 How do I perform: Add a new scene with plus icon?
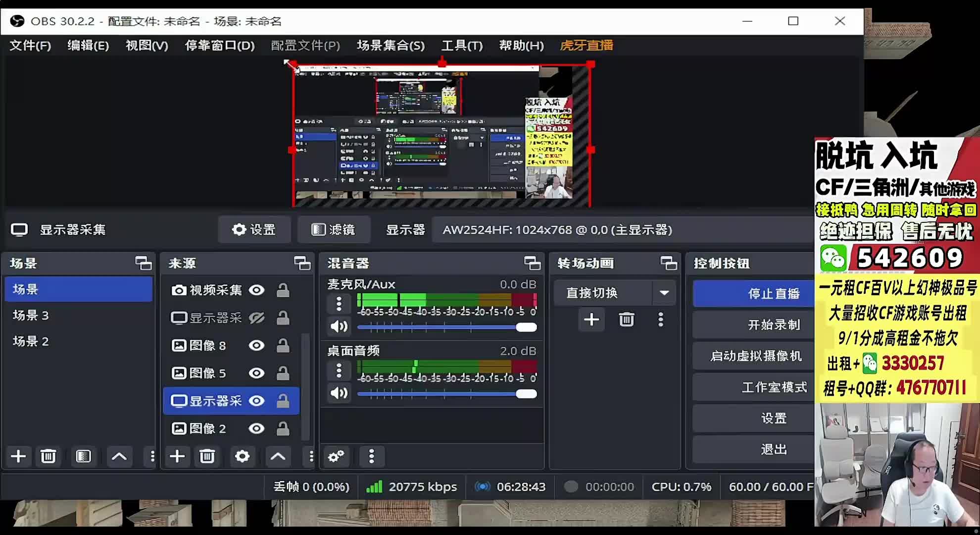click(18, 456)
